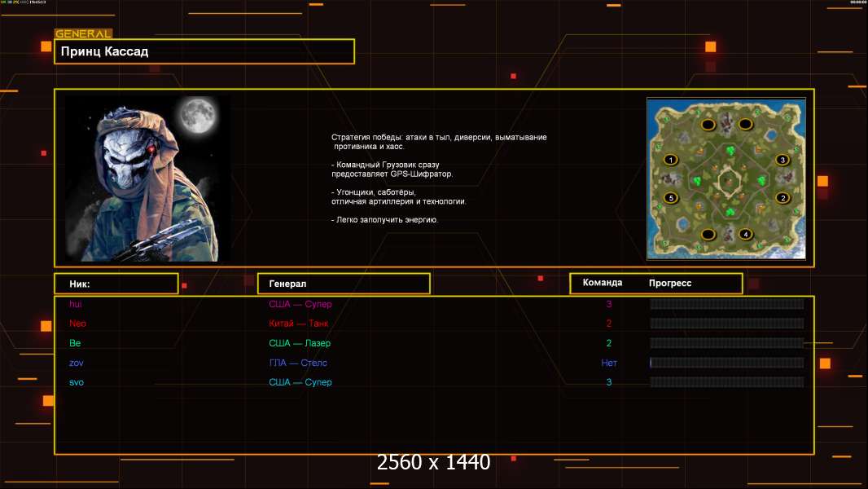Screen dimensions: 868x489
Task: Select the GENERAL label tab
Action: point(83,33)
